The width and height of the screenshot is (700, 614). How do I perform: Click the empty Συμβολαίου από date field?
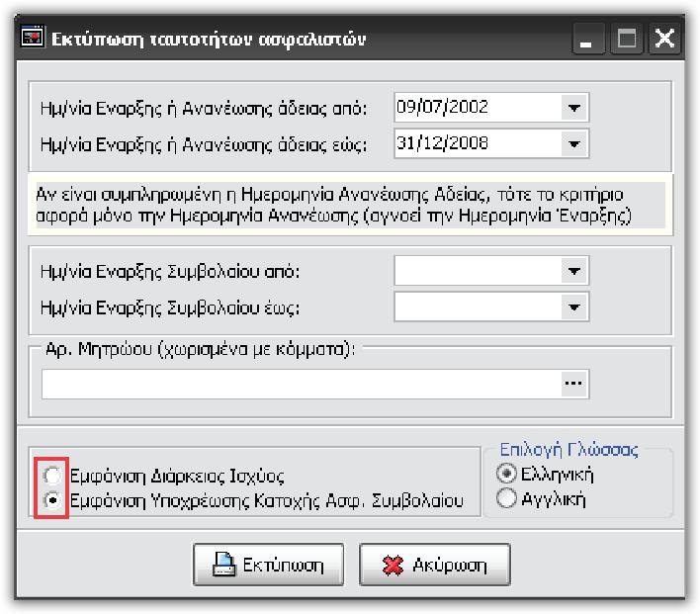[x=478, y=271]
